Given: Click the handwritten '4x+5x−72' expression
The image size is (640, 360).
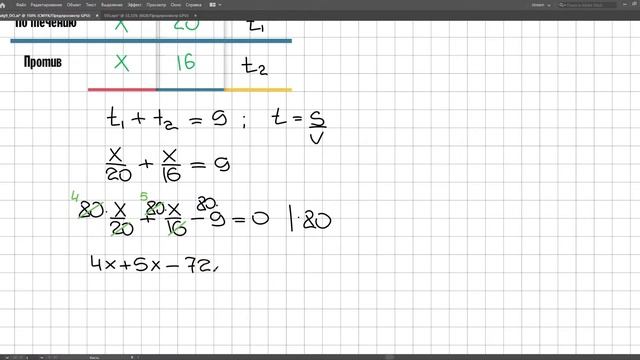Looking at the screenshot, I should point(154,264).
